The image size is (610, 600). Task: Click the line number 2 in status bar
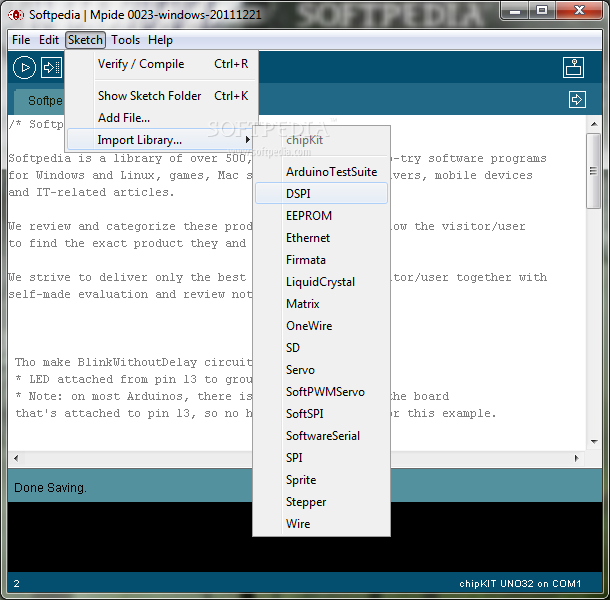tap(16, 584)
